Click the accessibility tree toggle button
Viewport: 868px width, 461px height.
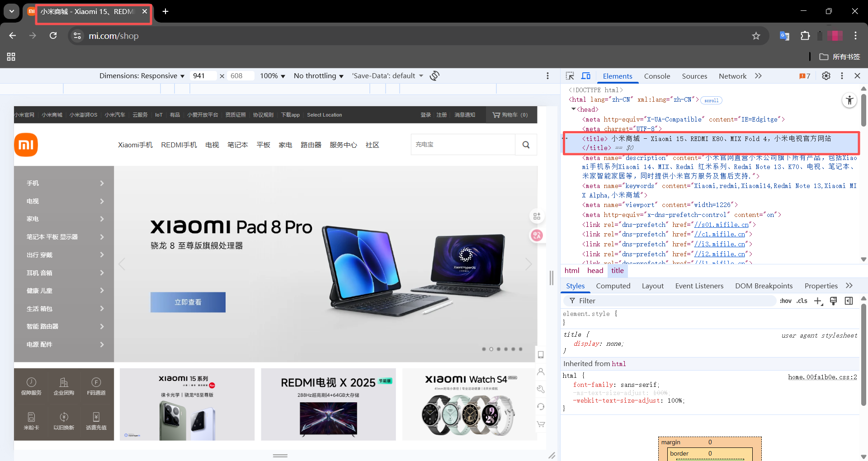[x=850, y=100]
